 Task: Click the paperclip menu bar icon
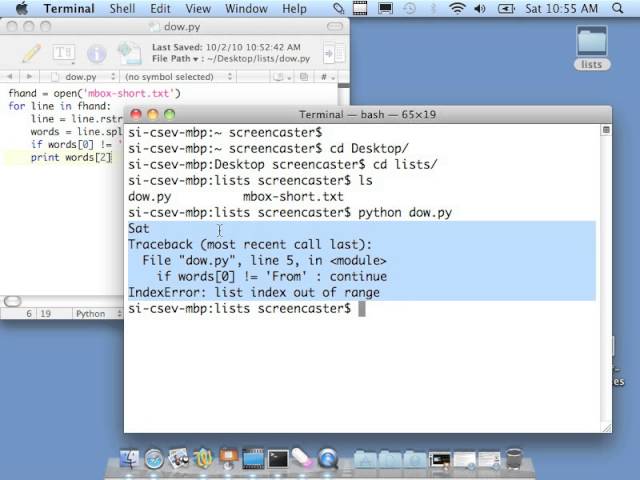338,8
